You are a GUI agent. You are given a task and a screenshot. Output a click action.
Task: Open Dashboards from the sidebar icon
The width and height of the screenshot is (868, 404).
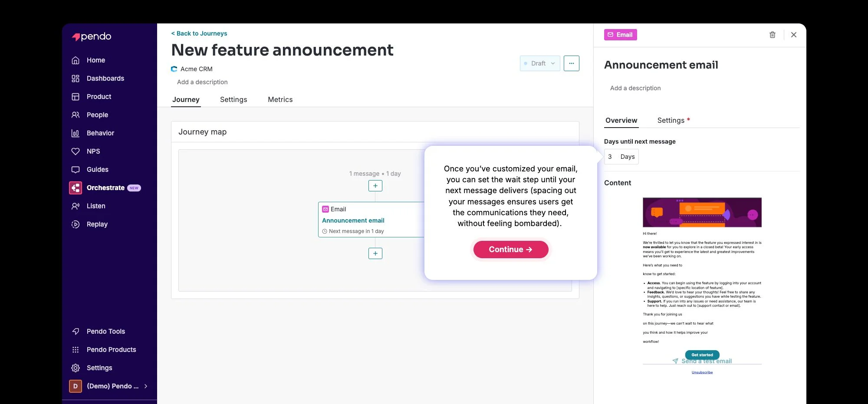click(x=76, y=79)
